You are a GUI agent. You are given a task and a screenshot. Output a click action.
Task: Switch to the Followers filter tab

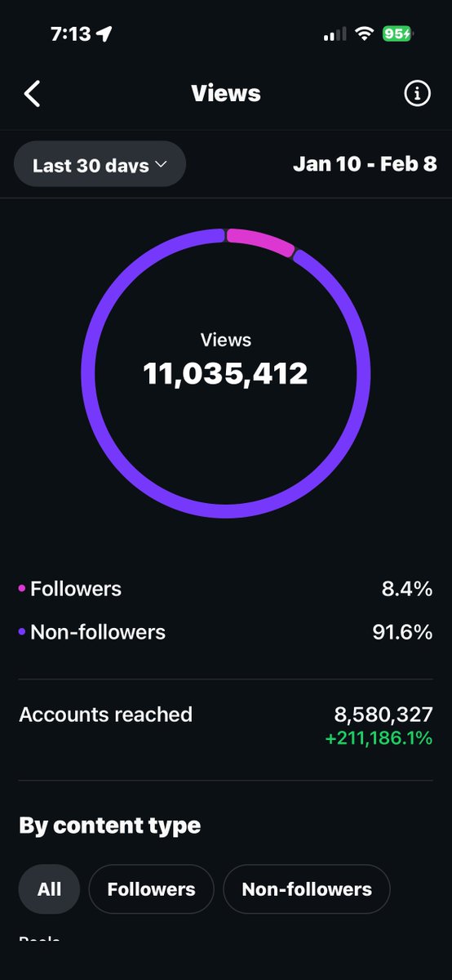[x=151, y=889]
